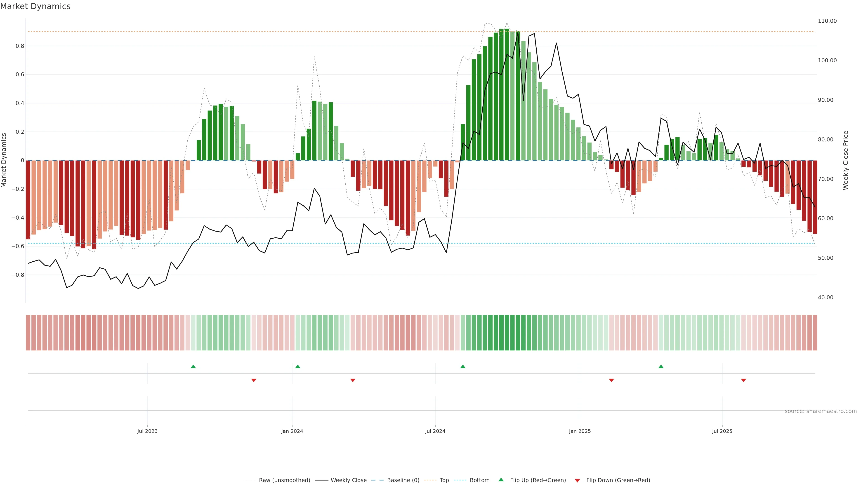The height and width of the screenshot is (488, 868).
Task: Click the last green Flip Up triangle marker
Action: pyautogui.click(x=661, y=366)
